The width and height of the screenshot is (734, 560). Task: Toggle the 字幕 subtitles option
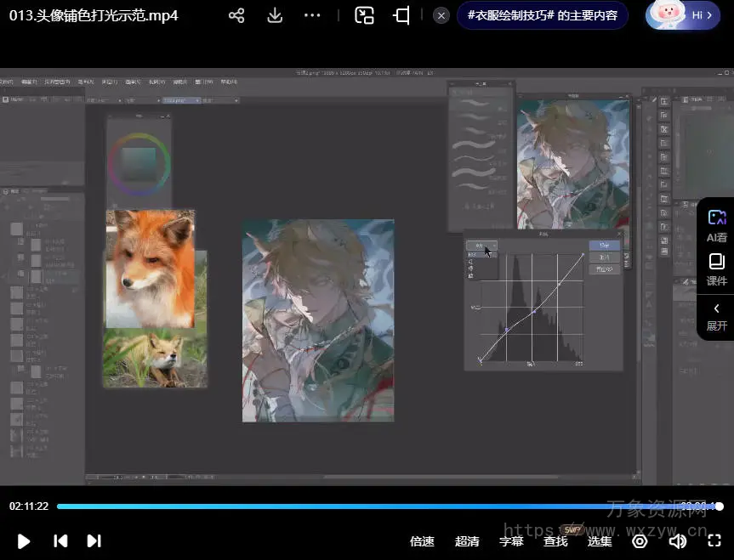pos(511,541)
